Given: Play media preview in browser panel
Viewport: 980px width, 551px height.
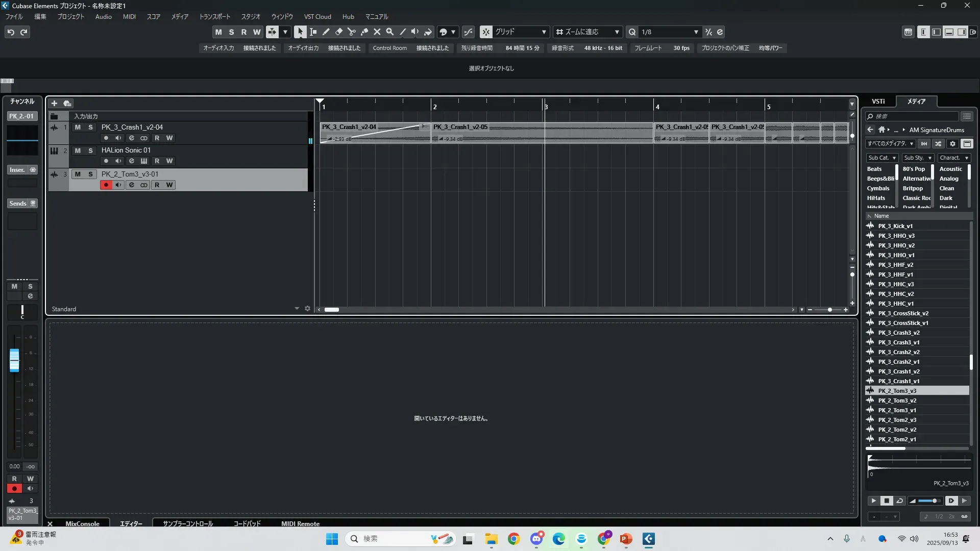Looking at the screenshot, I should click(x=873, y=500).
